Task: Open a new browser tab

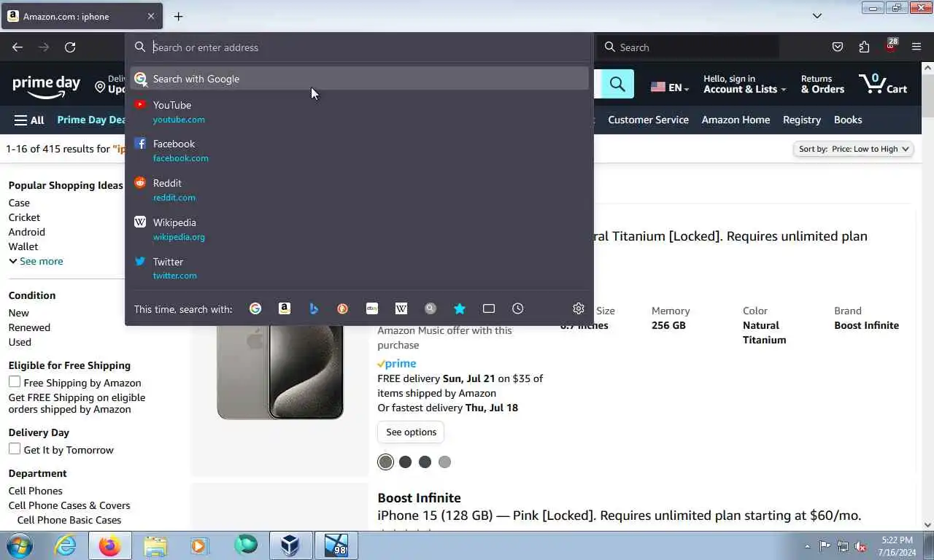Action: pyautogui.click(x=178, y=16)
